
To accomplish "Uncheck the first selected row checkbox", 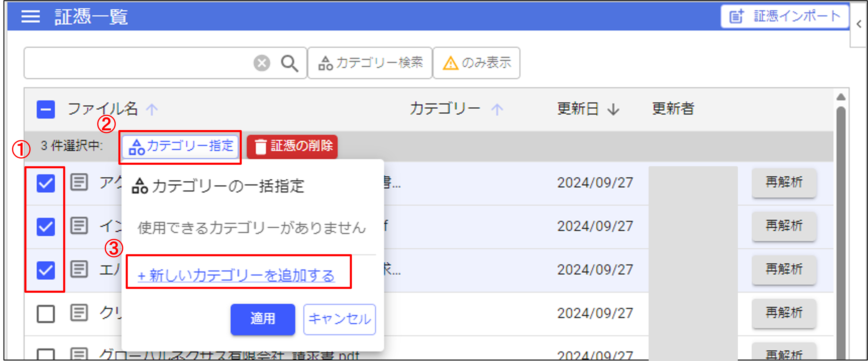I will pyautogui.click(x=46, y=183).
